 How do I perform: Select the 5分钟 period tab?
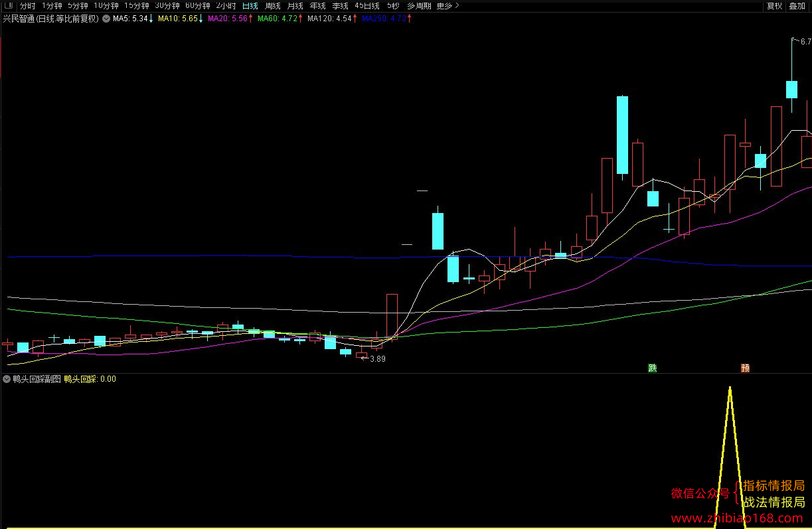click(x=78, y=6)
